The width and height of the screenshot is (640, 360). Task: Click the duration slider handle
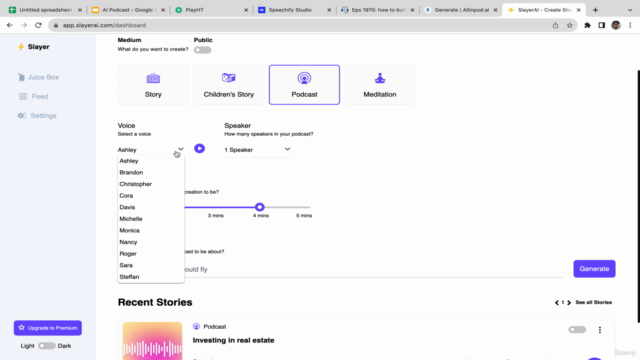[260, 207]
